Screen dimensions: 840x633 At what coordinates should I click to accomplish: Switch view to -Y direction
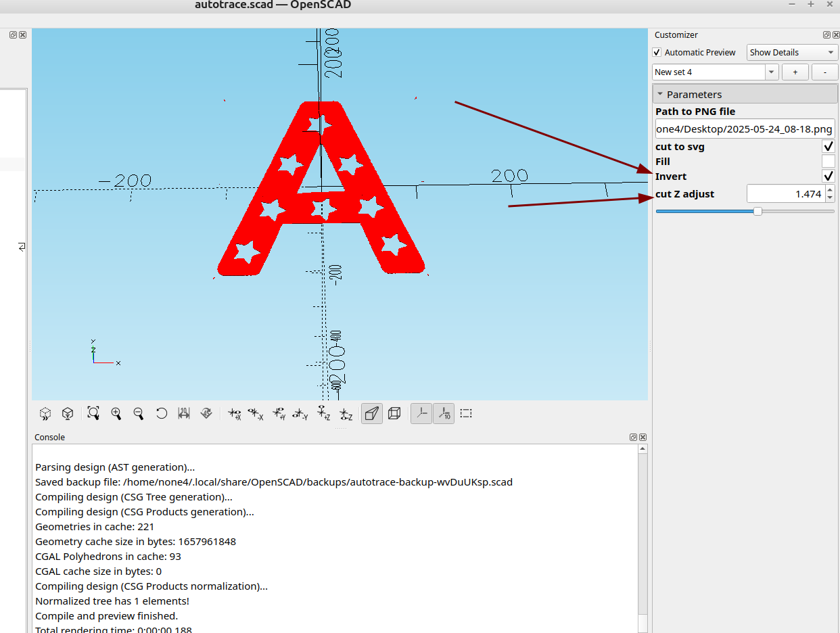tap(300, 413)
